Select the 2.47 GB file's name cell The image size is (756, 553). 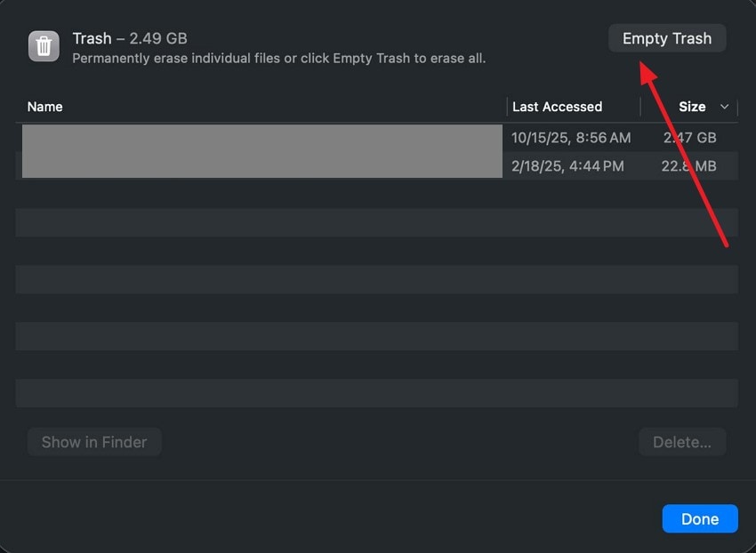261,138
